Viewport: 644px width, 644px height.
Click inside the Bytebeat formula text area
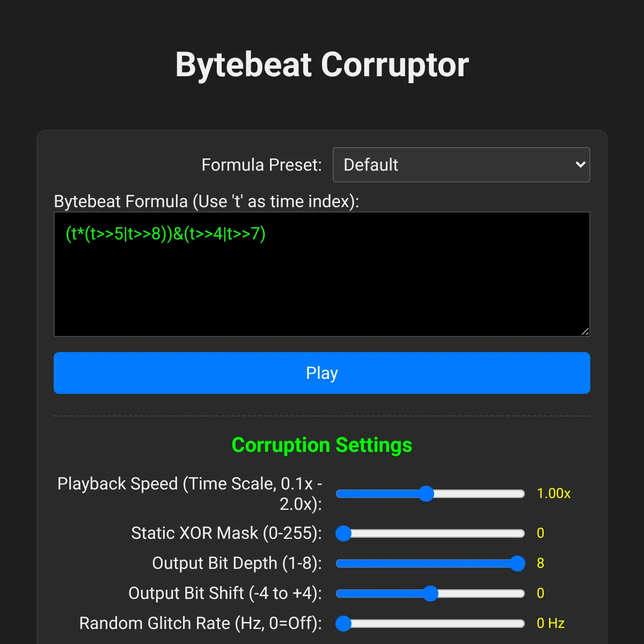click(322, 279)
